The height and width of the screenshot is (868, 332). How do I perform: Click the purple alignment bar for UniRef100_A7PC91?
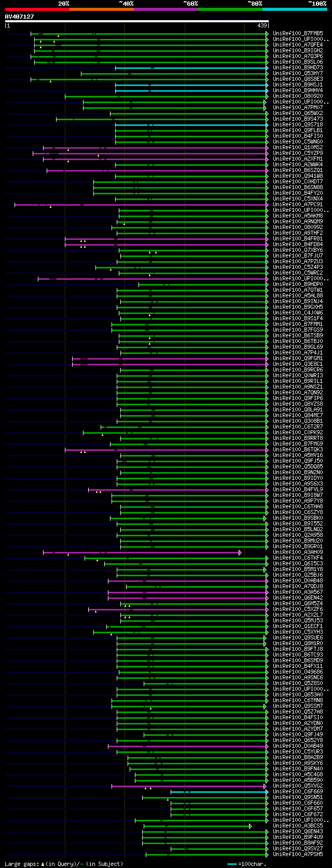(142, 205)
